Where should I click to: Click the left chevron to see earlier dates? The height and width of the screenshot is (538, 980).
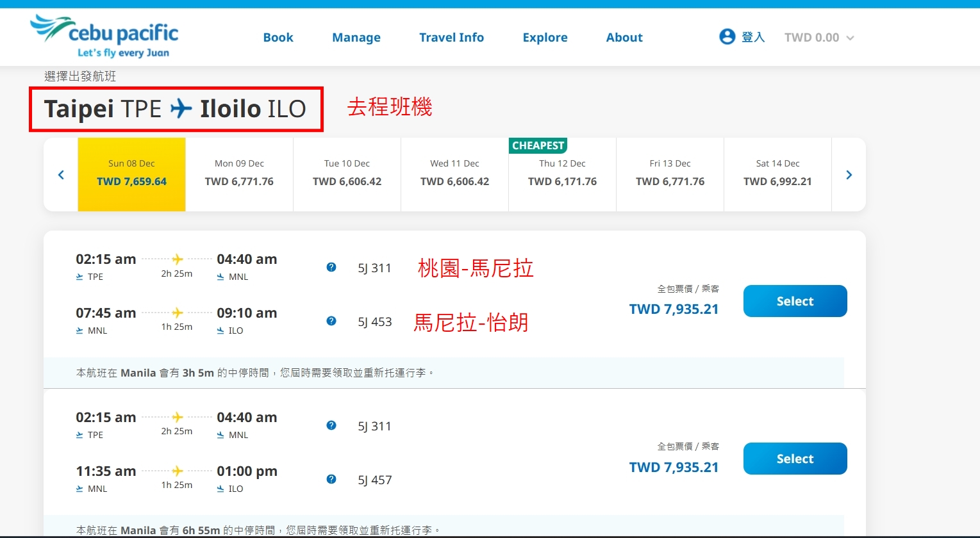point(60,174)
